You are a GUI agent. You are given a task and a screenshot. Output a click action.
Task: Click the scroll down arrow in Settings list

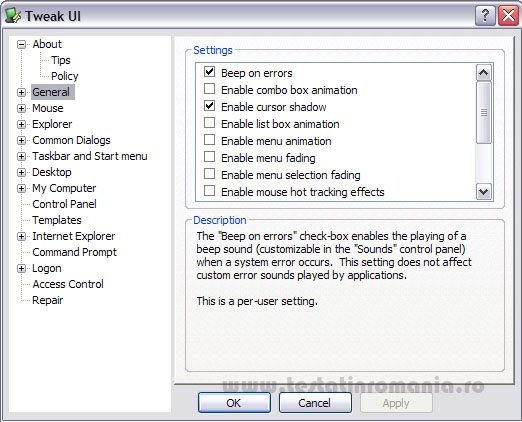484,192
